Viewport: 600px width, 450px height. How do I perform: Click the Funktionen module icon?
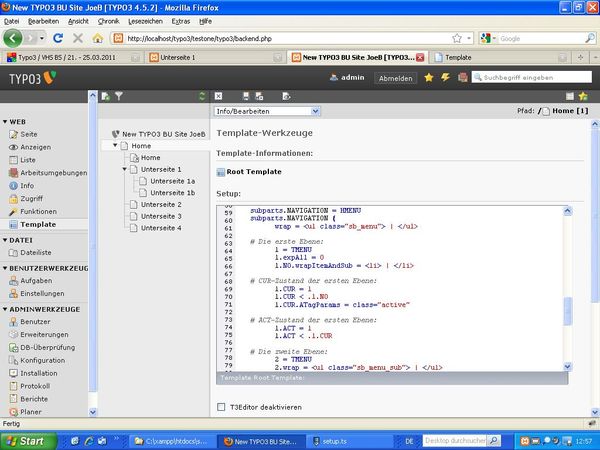(12, 212)
